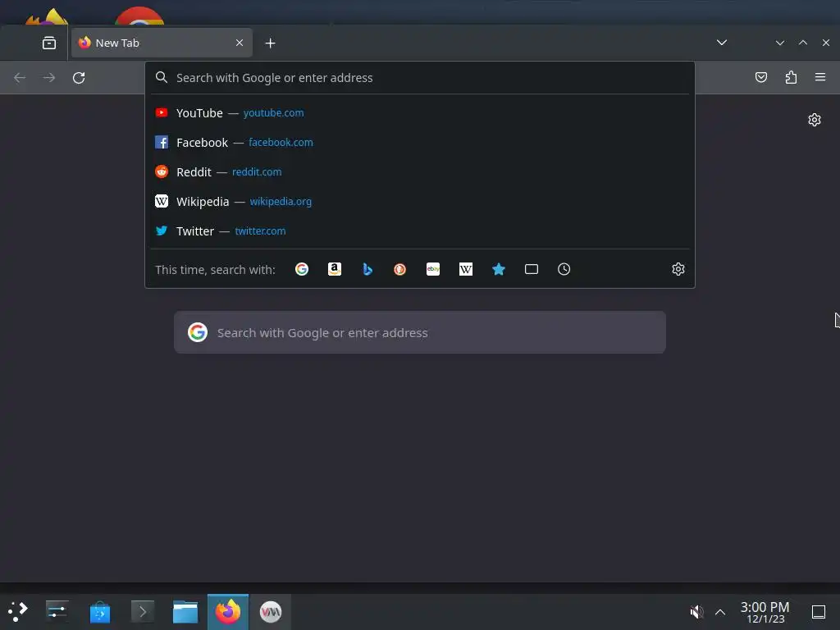Search this time with Bing
The height and width of the screenshot is (630, 840).
(x=367, y=269)
